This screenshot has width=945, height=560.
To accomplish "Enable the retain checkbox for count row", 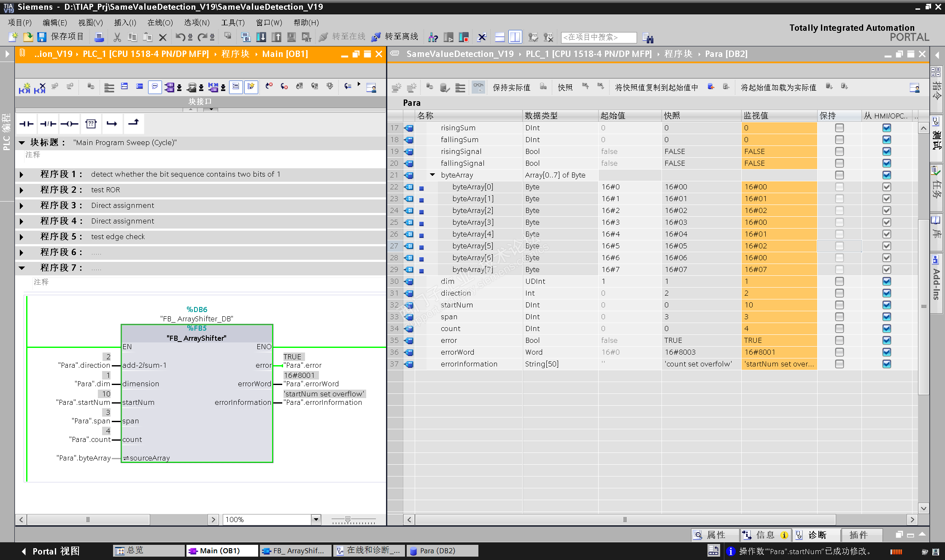I will click(x=839, y=328).
